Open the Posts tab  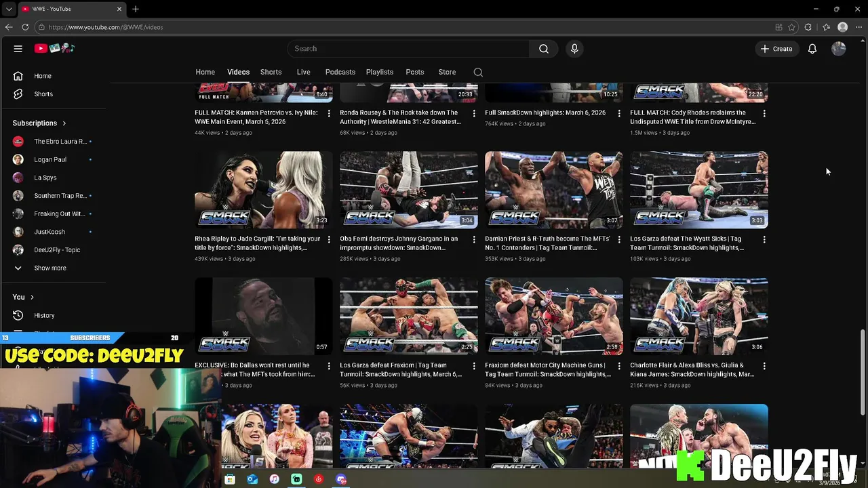tap(414, 72)
